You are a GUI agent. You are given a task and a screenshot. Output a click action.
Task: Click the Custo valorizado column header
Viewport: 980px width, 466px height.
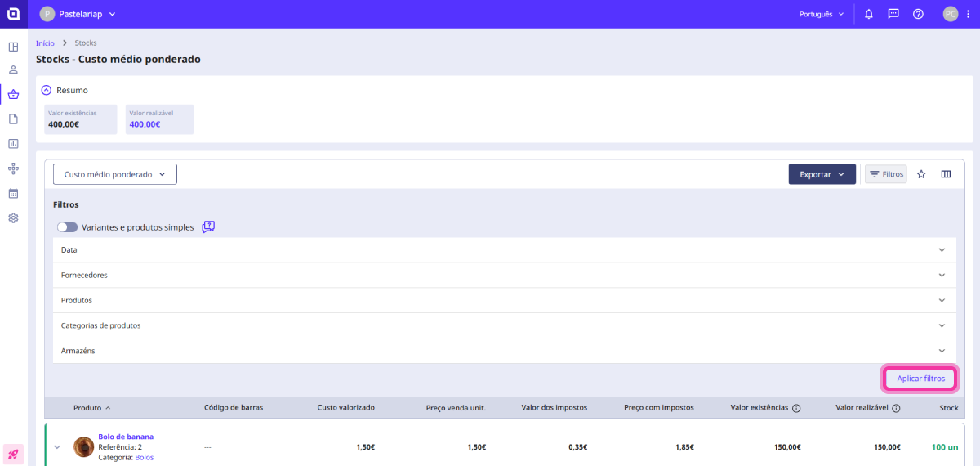click(345, 408)
